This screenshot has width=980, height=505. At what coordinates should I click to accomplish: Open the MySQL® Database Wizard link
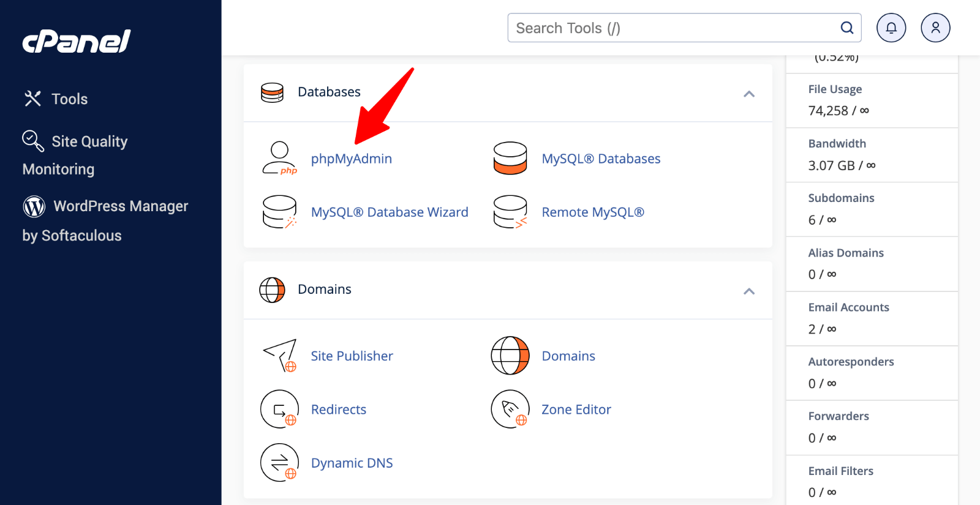pyautogui.click(x=390, y=212)
